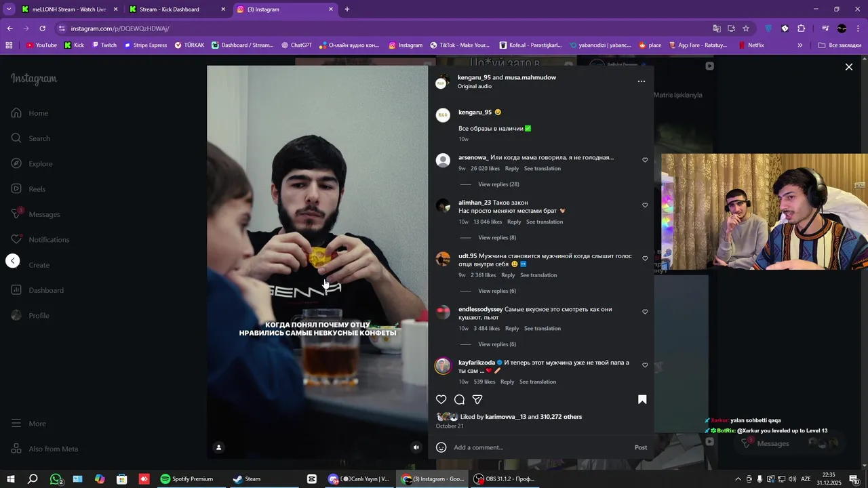Open the emoji picker in the comment box
Viewport: 868px width, 488px height.
pos(441,447)
